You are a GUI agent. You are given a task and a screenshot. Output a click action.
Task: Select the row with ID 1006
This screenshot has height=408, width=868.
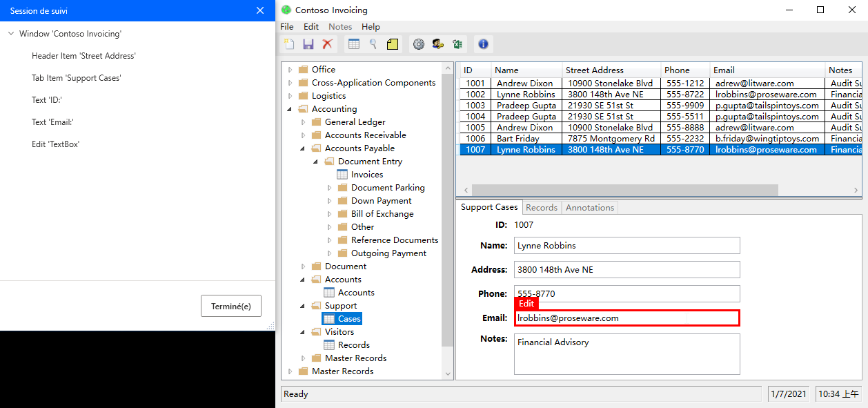[x=660, y=139]
